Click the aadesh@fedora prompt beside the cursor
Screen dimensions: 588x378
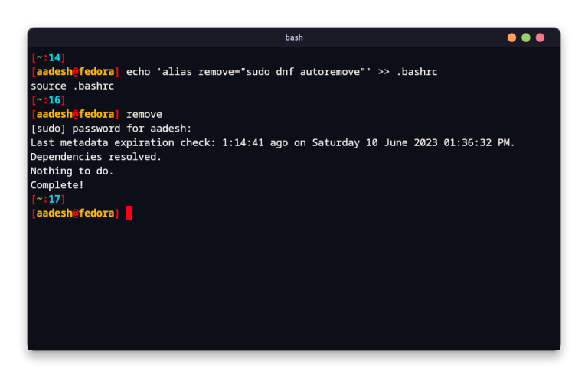[75, 213]
